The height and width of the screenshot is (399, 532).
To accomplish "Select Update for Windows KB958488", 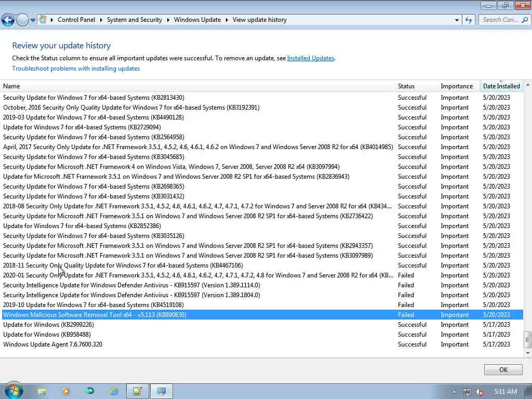I will (262, 334).
